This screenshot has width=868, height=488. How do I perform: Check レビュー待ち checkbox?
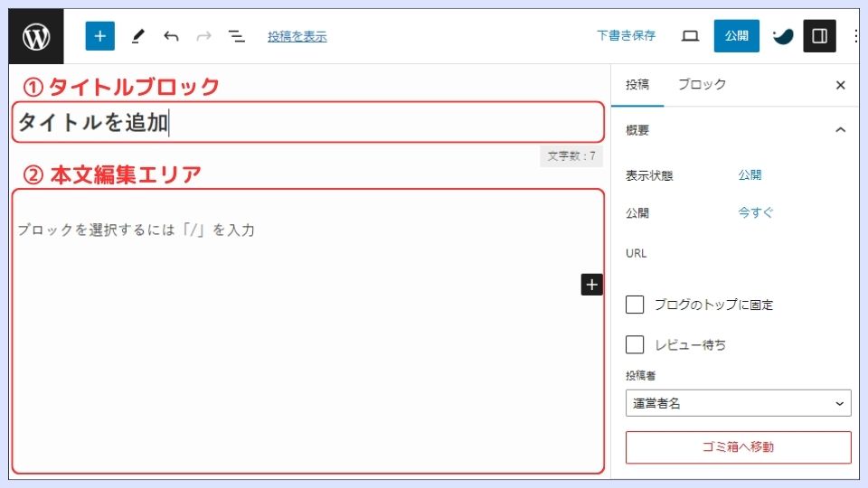[x=635, y=344]
